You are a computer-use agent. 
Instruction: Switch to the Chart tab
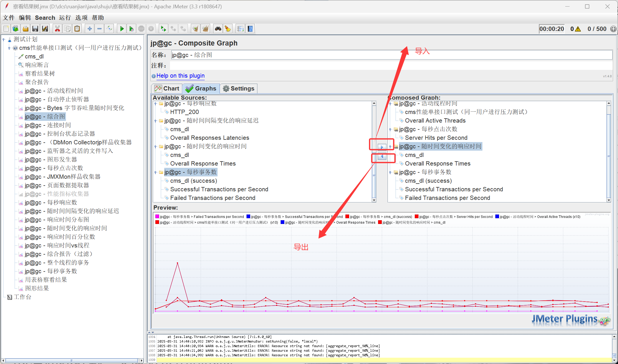point(167,89)
